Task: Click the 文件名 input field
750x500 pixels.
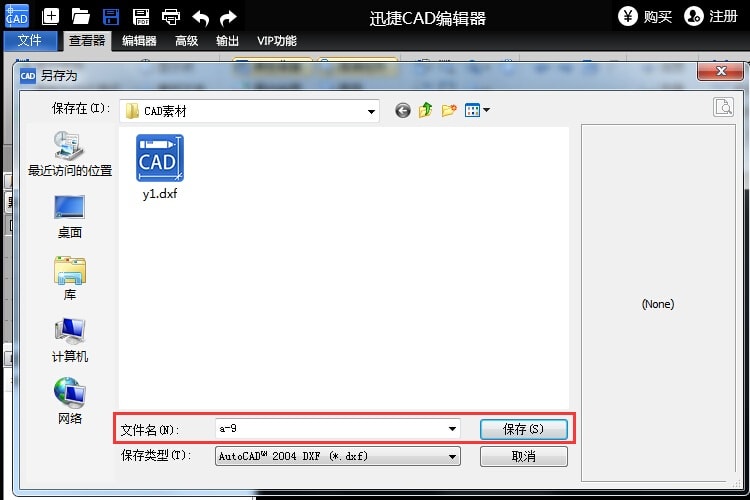Action: coord(338,429)
